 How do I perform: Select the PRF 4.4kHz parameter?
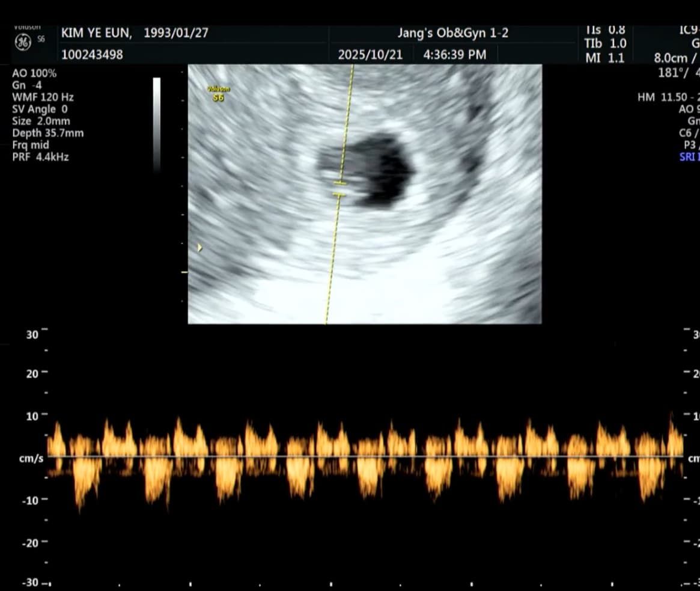tap(40, 157)
